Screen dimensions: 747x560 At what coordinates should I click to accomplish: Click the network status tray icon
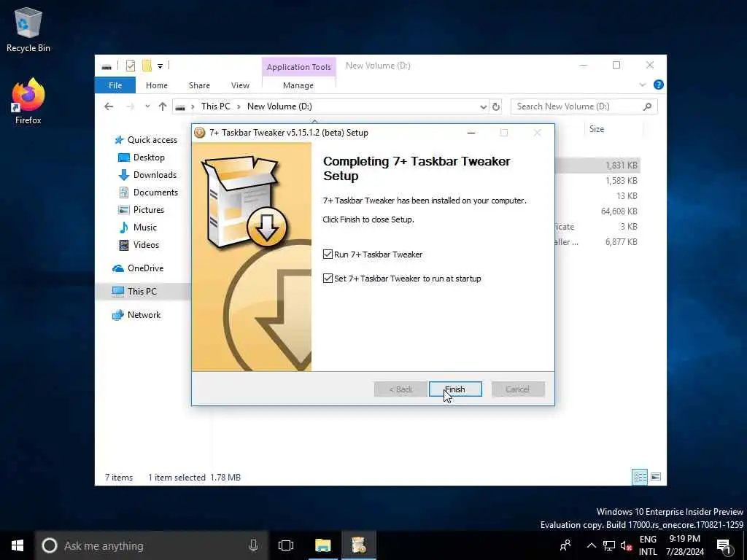(x=609, y=545)
